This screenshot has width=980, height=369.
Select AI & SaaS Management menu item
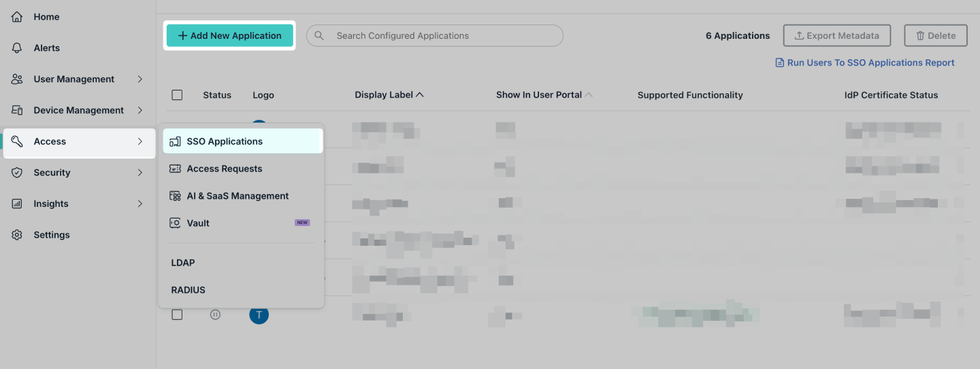(238, 196)
